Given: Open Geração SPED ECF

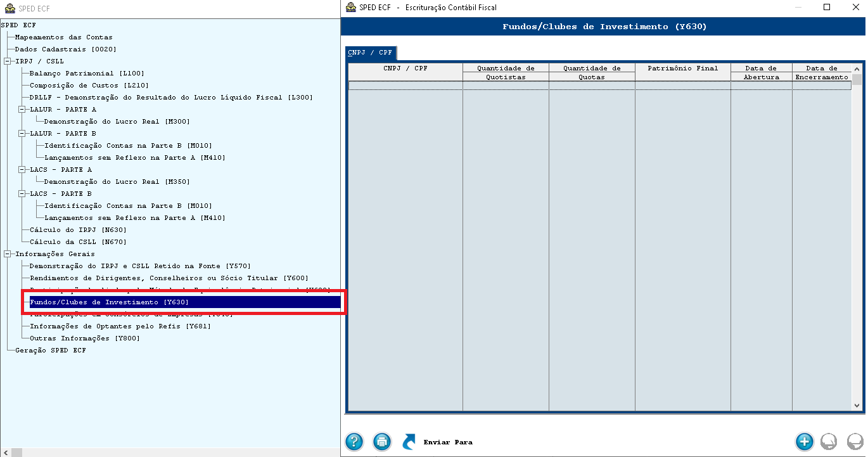Looking at the screenshot, I should 50,351.
